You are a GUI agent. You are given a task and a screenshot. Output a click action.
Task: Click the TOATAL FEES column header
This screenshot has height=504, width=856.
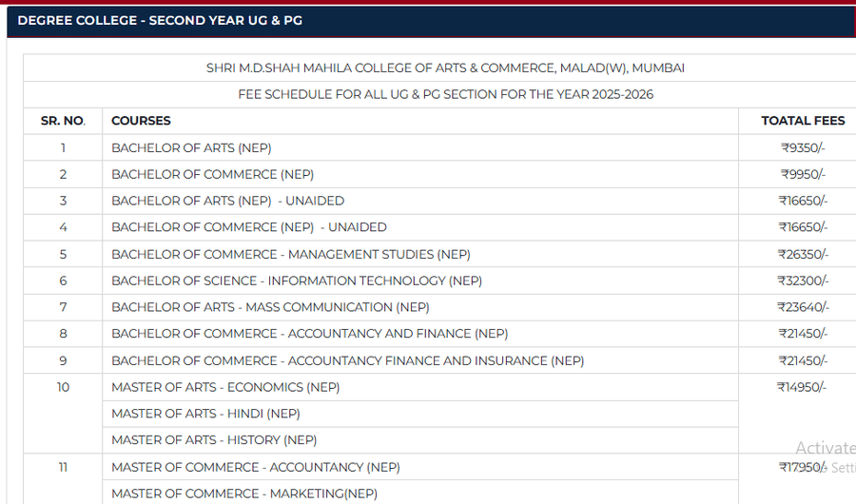(x=803, y=121)
